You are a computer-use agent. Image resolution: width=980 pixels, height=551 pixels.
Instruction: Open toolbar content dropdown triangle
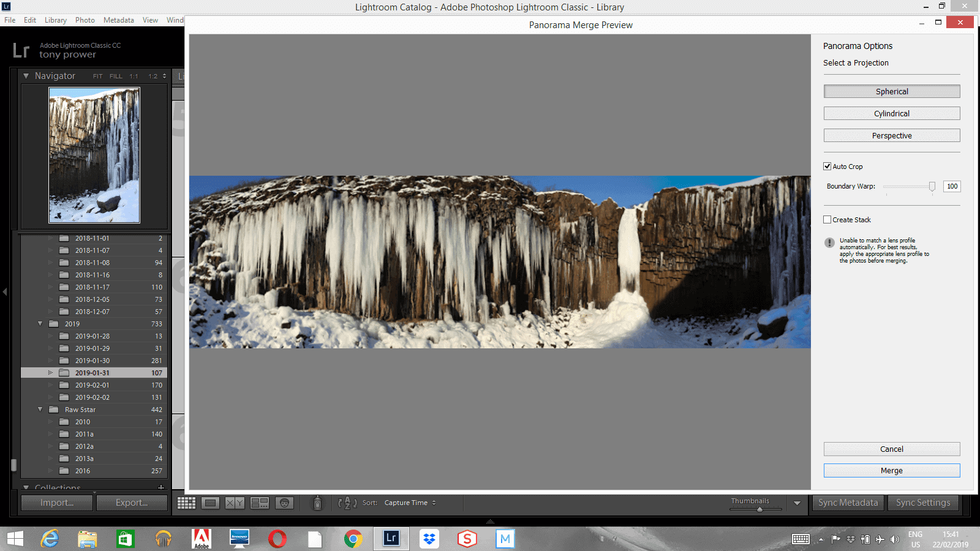coord(797,503)
